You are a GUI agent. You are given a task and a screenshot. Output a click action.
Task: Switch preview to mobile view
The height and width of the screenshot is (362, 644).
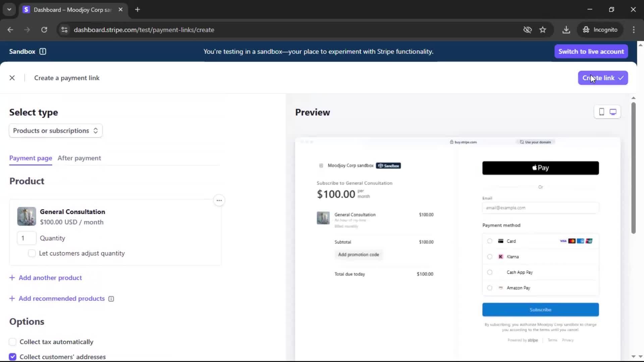601,112
